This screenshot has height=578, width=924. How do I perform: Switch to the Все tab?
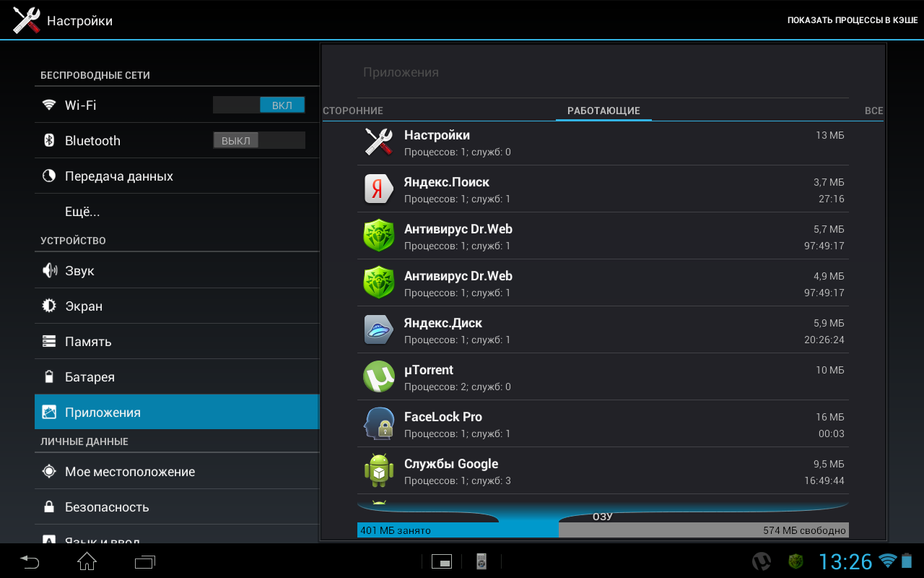873,111
